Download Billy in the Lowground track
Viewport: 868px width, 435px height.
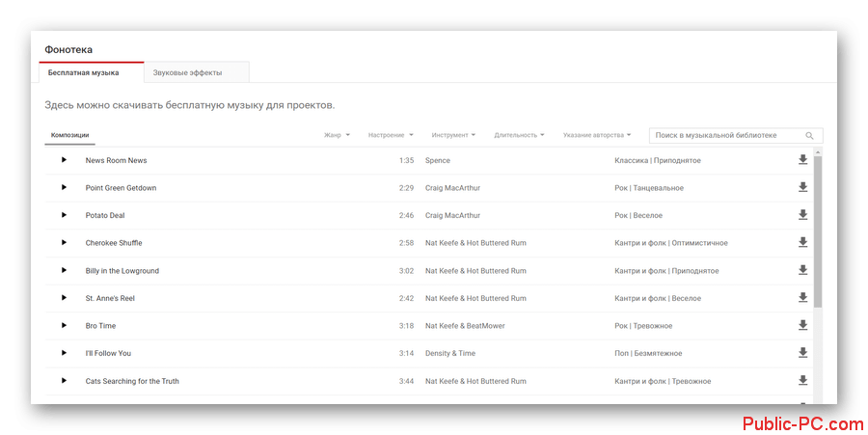[x=802, y=270]
